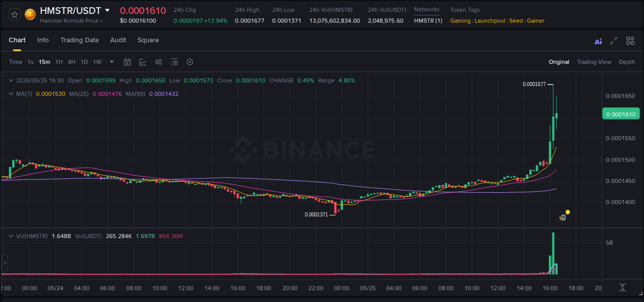The image size is (644, 302).
Task: Open the Trading Data tab
Action: (x=79, y=40)
